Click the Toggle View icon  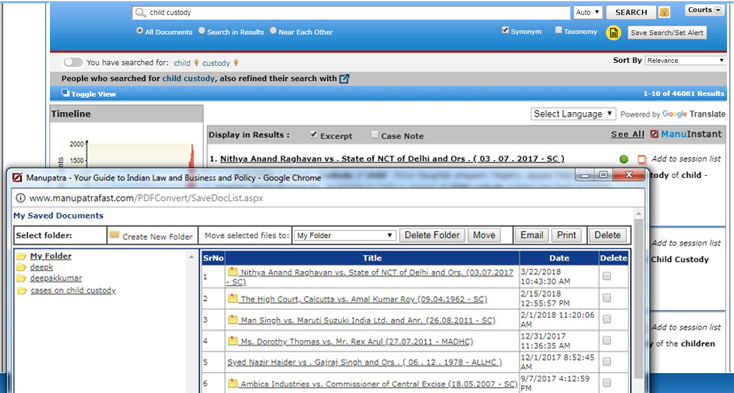(x=65, y=93)
